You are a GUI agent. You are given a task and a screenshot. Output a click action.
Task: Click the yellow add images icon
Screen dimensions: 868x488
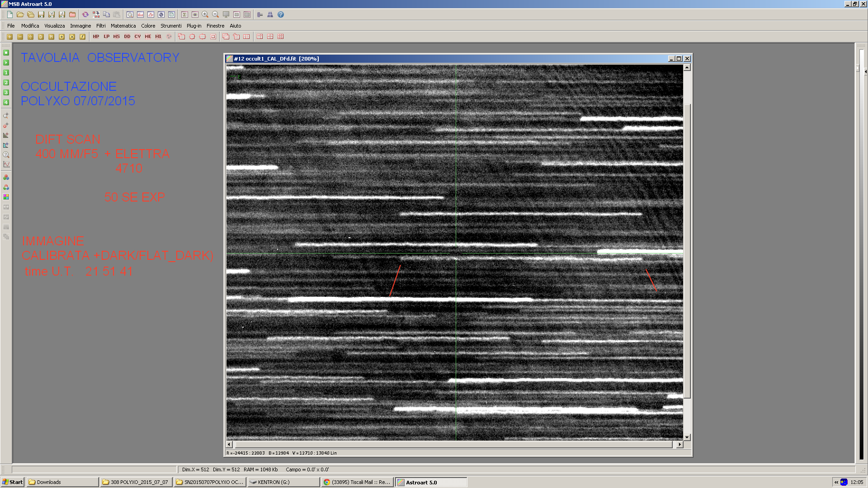coord(9,37)
